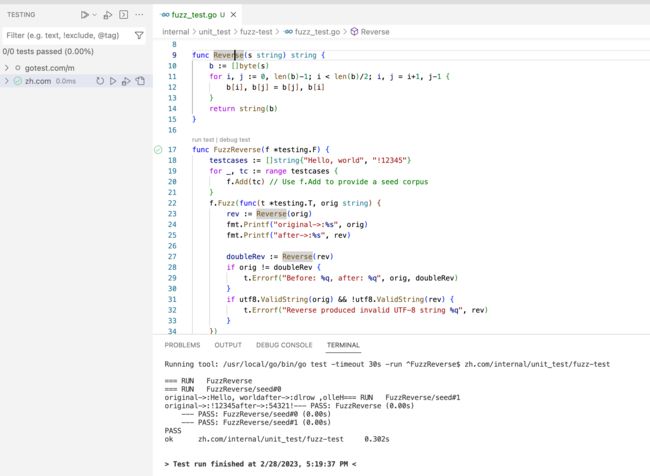This screenshot has height=476, width=650.
Task: Run the zh.com test item
Action: [113, 81]
